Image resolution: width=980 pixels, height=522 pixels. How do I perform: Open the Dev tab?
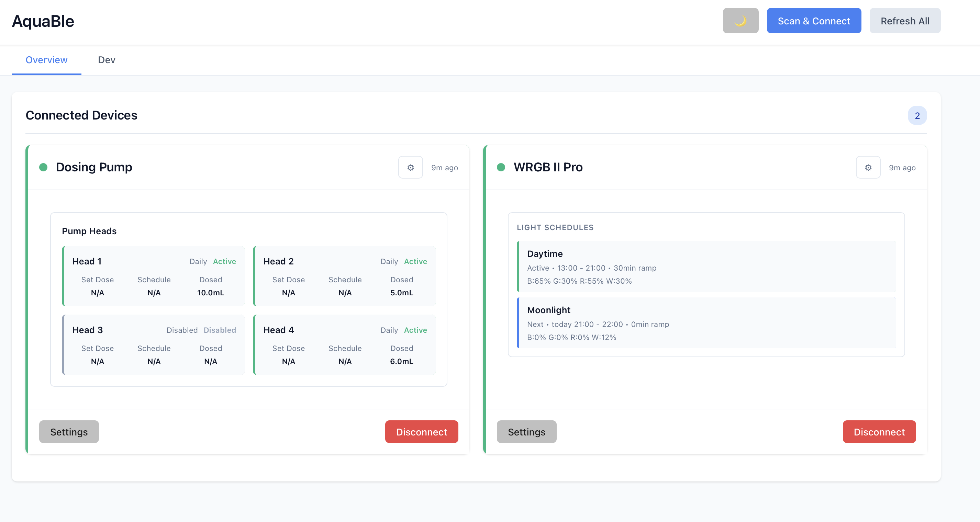[x=107, y=60]
